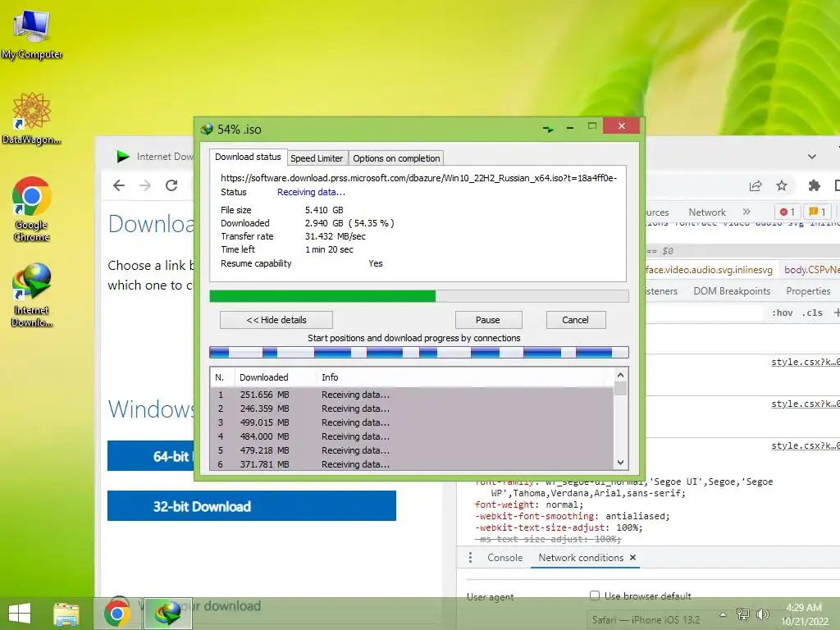This screenshot has height=630, width=840.
Task: Open Chrome extensions puzzle icon
Action: pos(815,186)
